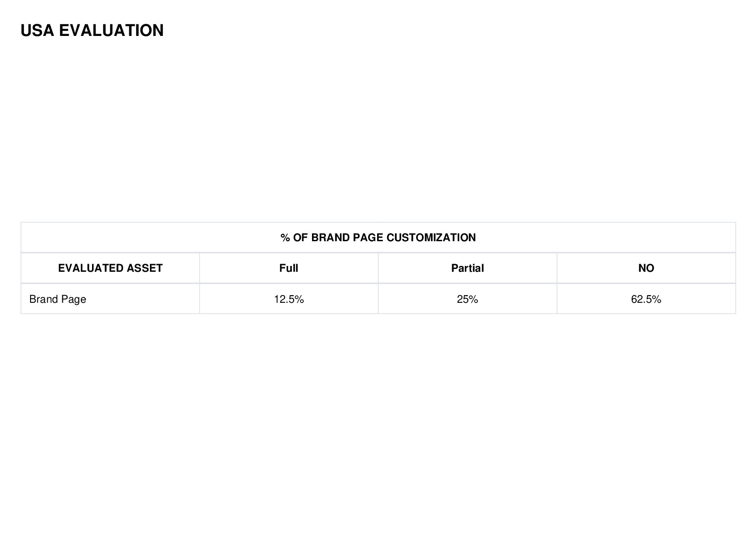Click the word ASSET in column header

(145, 268)
